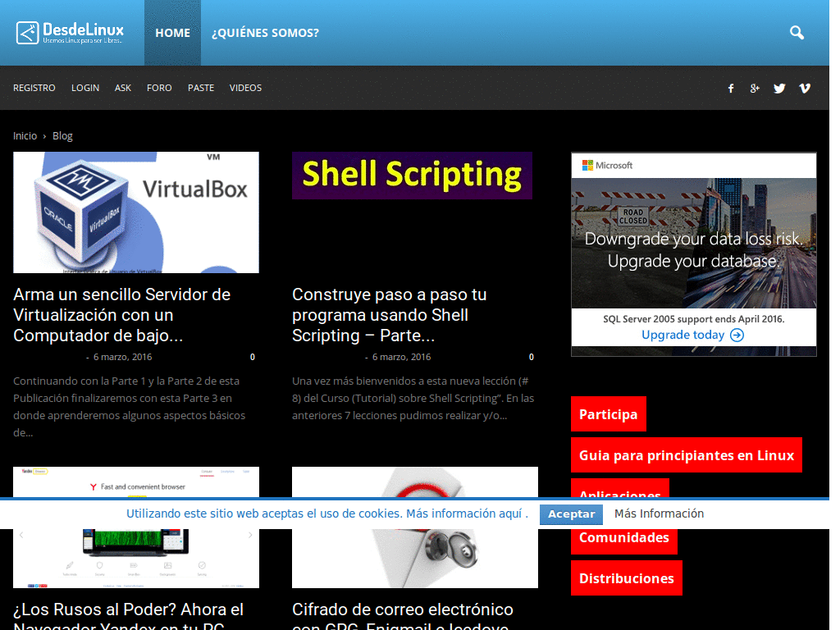Screen dimensions: 840x630
Task: Open the Google Plus icon
Action: [755, 89]
